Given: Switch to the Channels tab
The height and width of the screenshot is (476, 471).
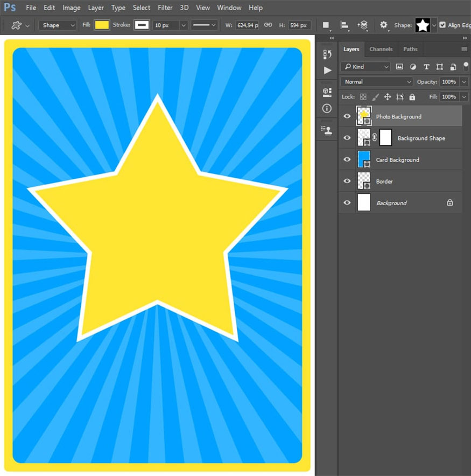Looking at the screenshot, I should coord(381,49).
